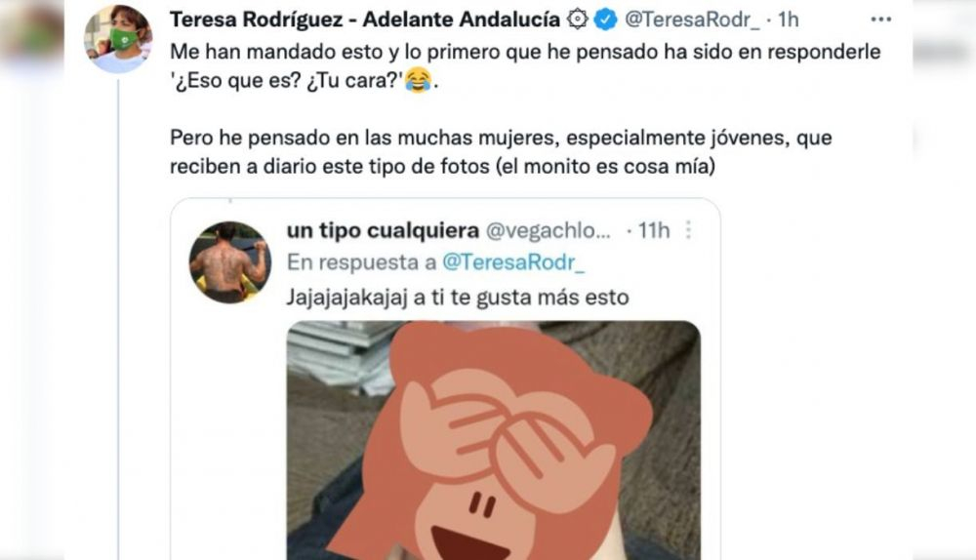
Task: Click the quoted tweet text Jajajajakajaj
Action: click(x=458, y=298)
